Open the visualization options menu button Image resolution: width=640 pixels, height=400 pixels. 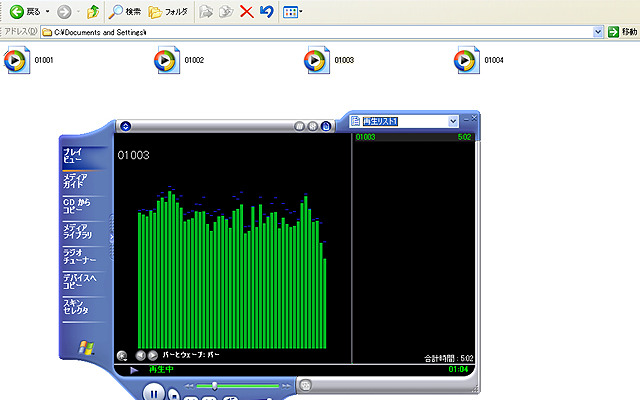click(122, 356)
